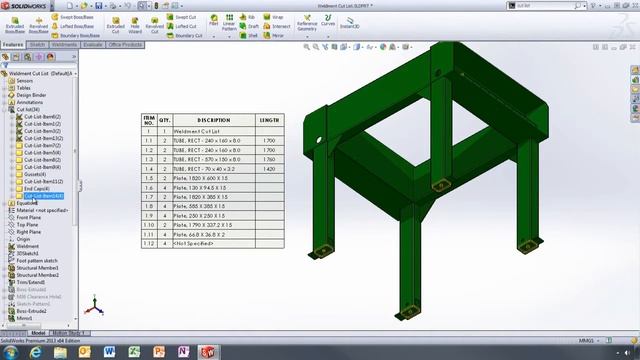This screenshot has height=360, width=640.
Task: Click the Windows Start button
Action: 10,352
